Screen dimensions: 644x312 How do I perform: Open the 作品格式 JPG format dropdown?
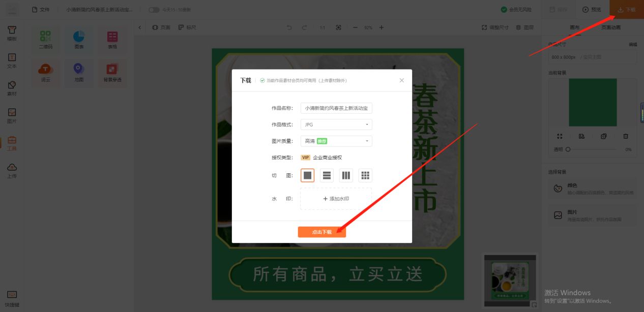[336, 124]
